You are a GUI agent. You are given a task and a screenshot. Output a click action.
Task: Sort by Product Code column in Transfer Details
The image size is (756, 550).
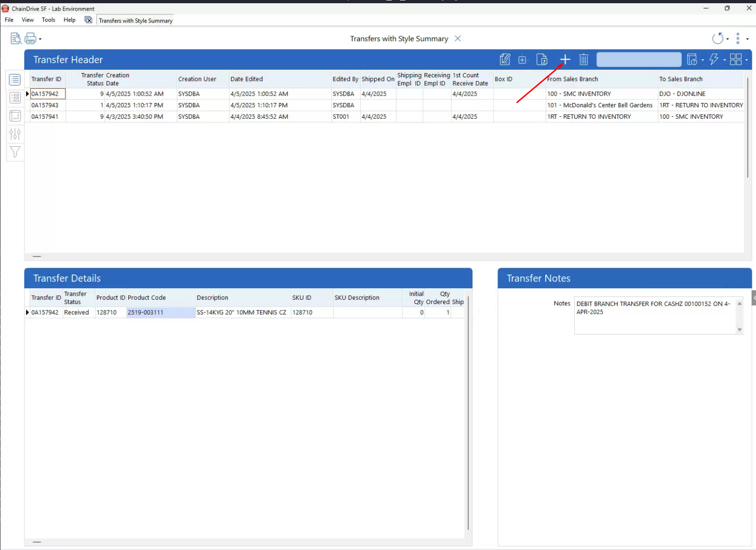point(161,298)
